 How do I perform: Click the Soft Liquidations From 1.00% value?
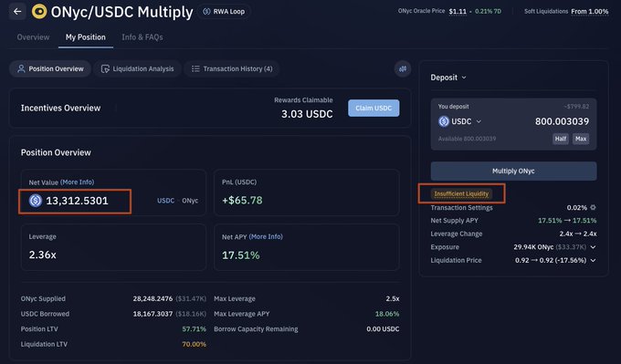589,12
